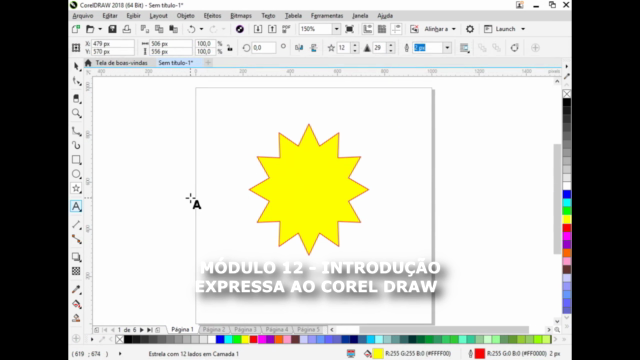Select the Smart Fill tool
Viewport: 640px width, 360px height.
pyautogui.click(x=76, y=318)
